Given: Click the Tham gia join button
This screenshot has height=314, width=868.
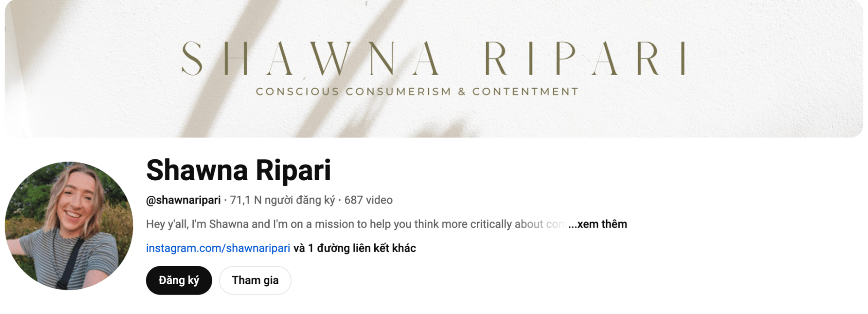Looking at the screenshot, I should coord(255,281).
